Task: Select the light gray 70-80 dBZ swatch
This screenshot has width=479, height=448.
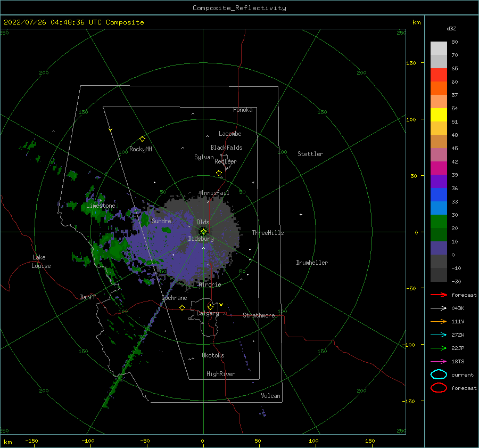Action: [439, 48]
